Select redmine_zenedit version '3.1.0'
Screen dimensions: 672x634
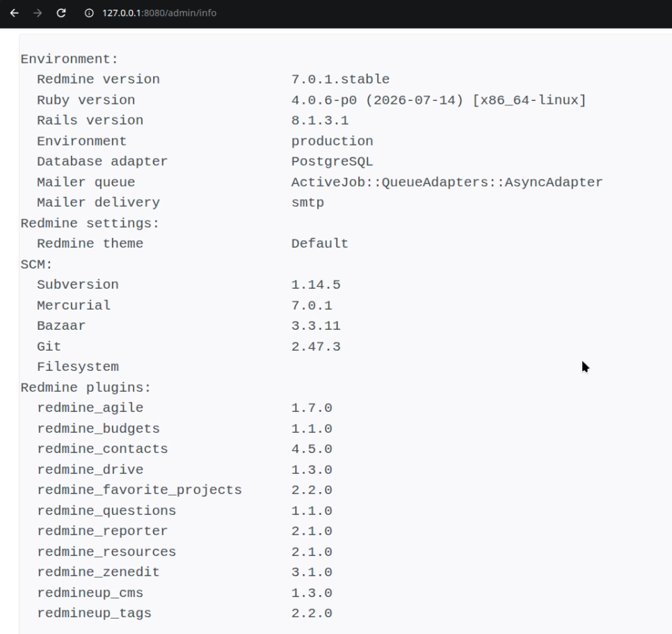(312, 572)
